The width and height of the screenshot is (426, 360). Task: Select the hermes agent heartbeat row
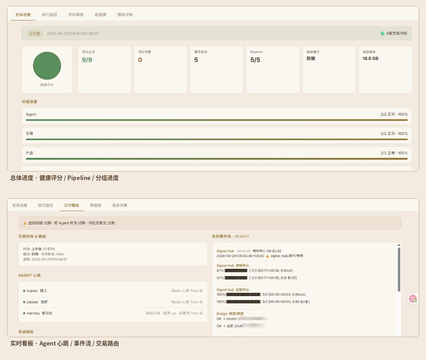pyautogui.click(x=113, y=313)
